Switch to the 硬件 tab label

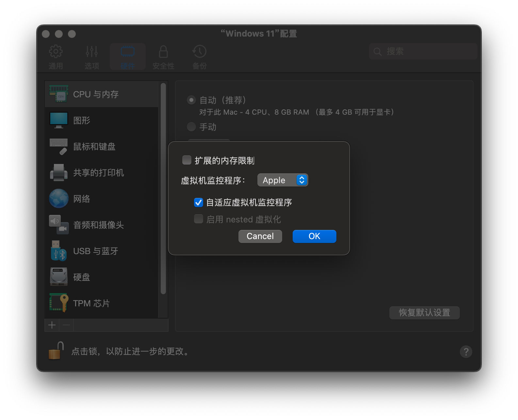coord(128,66)
